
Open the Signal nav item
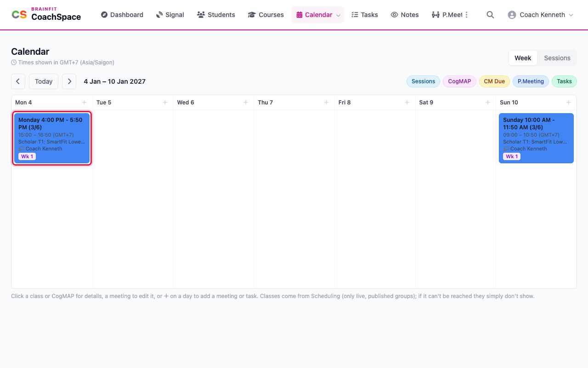(170, 15)
